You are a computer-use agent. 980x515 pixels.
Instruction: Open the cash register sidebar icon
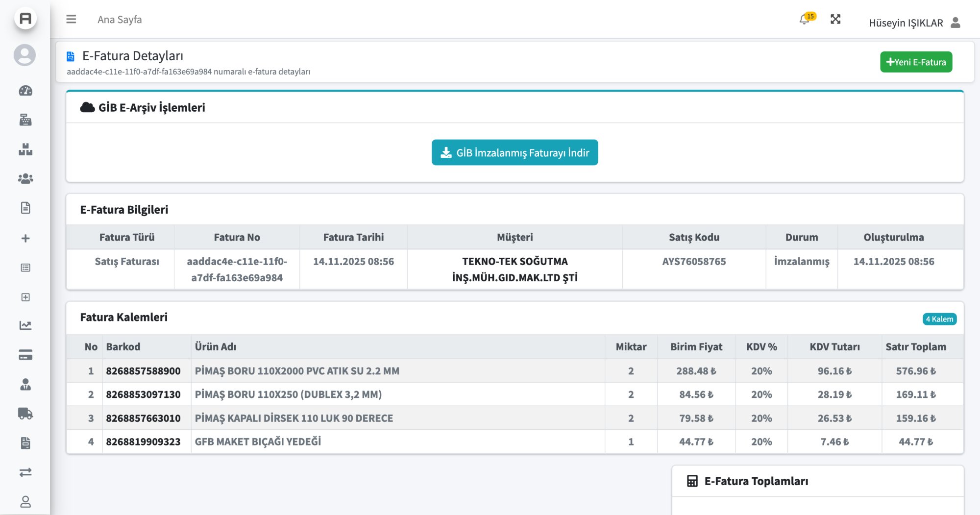coord(25,120)
